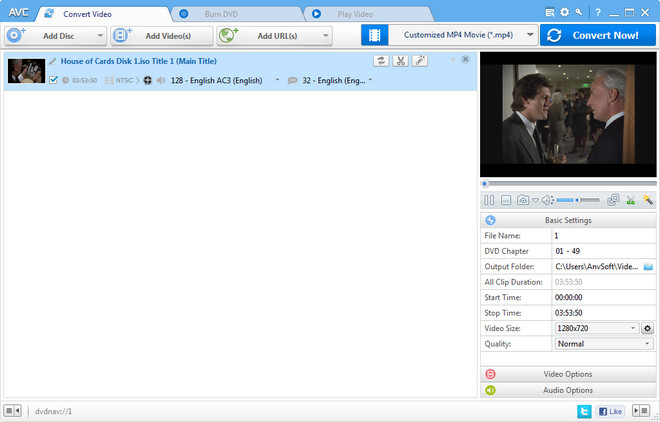Image resolution: width=660 pixels, height=422 pixels.
Task: Mute the preview speaker icon
Action: [x=547, y=201]
